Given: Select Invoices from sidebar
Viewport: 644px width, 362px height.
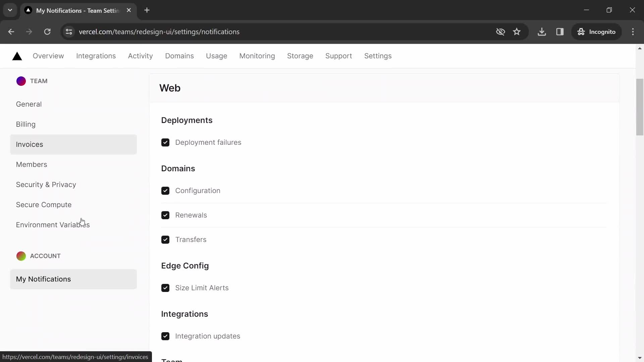Looking at the screenshot, I should click(30, 144).
